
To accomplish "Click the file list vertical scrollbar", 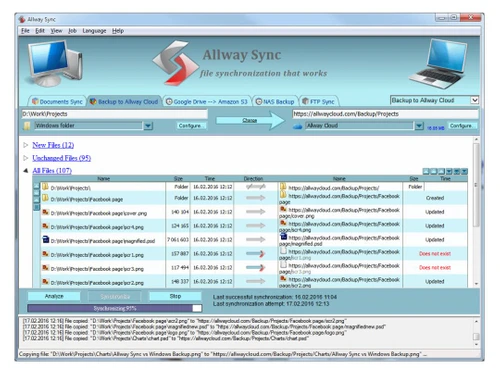I will [x=476, y=212].
